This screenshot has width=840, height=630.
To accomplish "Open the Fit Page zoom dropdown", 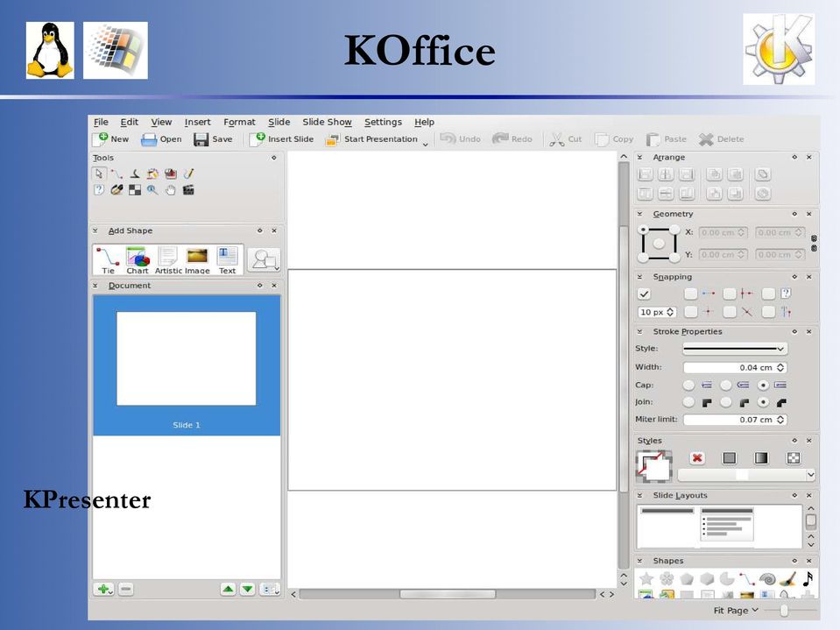I will click(736, 610).
